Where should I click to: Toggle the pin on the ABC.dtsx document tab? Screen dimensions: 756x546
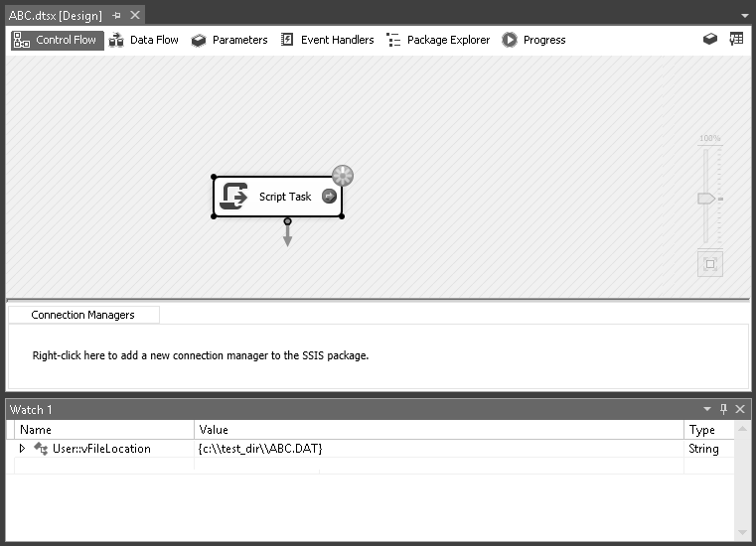pyautogui.click(x=117, y=16)
